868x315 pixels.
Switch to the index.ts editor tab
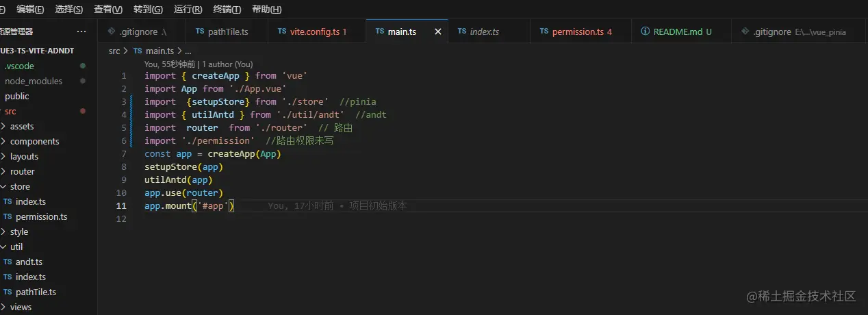tap(489, 32)
